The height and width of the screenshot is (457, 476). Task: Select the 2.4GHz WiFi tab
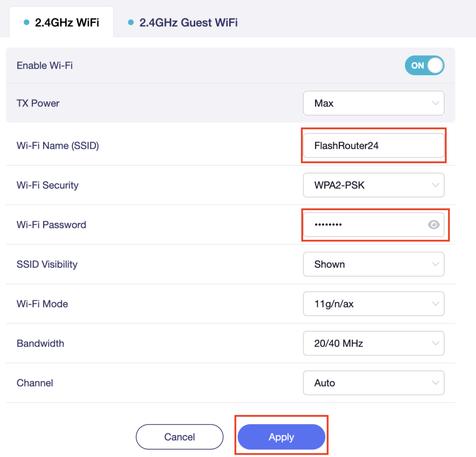click(x=61, y=22)
